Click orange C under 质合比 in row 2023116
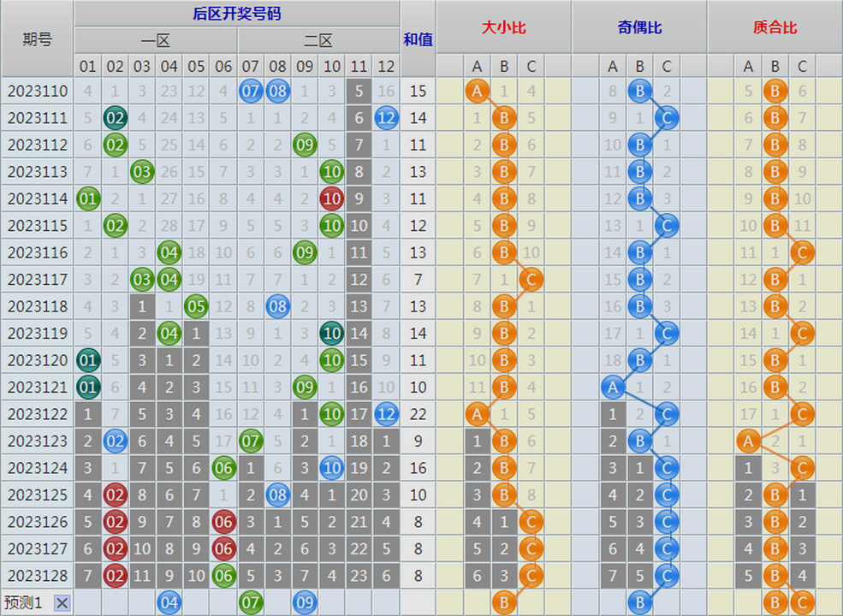 pos(802,252)
